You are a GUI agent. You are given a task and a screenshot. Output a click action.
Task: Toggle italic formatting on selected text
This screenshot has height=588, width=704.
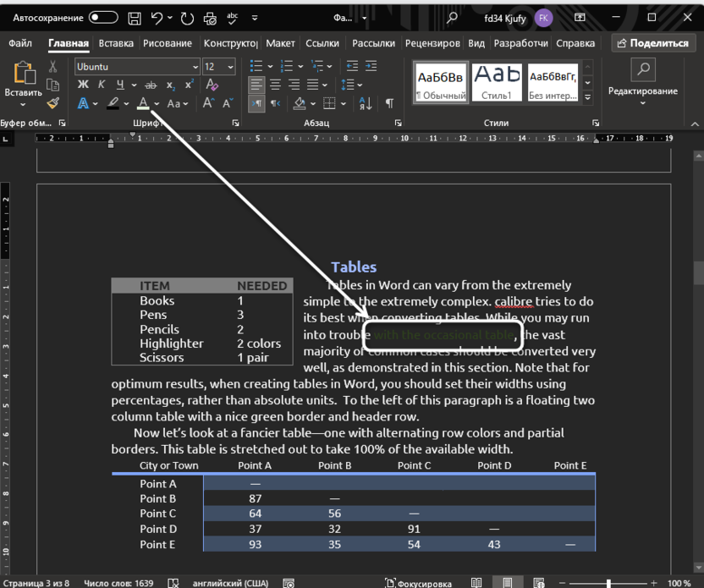pyautogui.click(x=101, y=84)
